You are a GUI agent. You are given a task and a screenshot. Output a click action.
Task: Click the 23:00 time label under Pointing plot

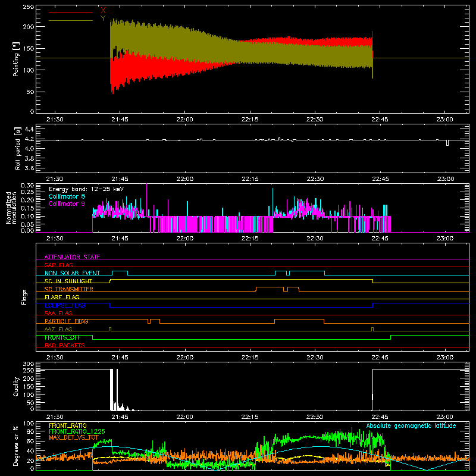[x=444, y=120]
